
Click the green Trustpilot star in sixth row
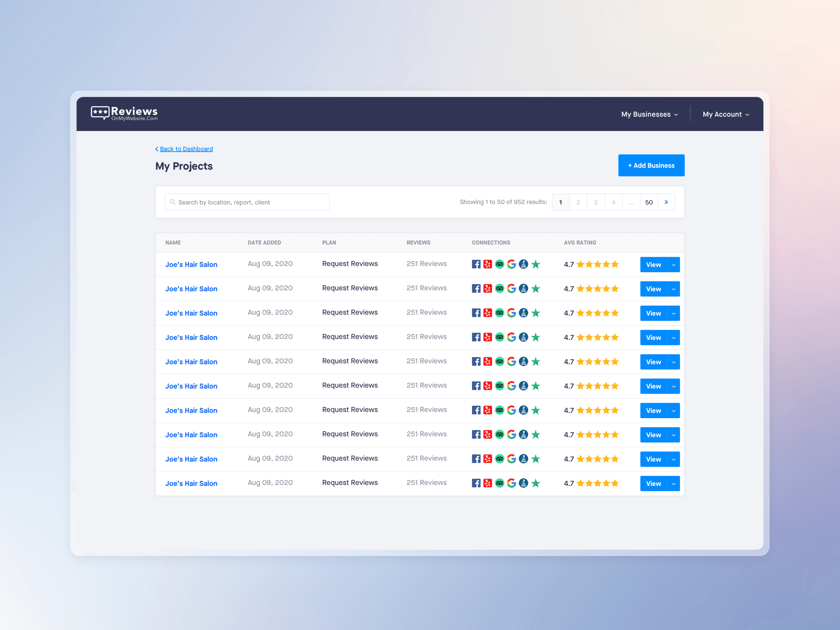point(535,386)
